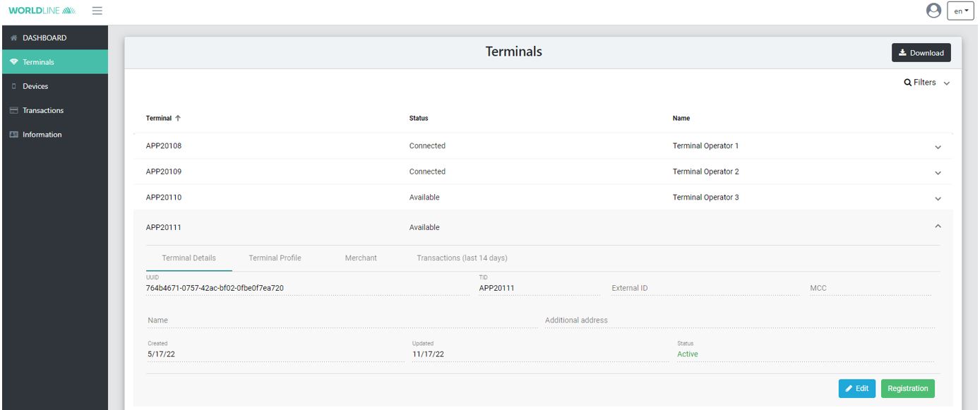The width and height of the screenshot is (980, 410).
Task: Open Transactions (last 14 days) tab
Action: coord(462,258)
